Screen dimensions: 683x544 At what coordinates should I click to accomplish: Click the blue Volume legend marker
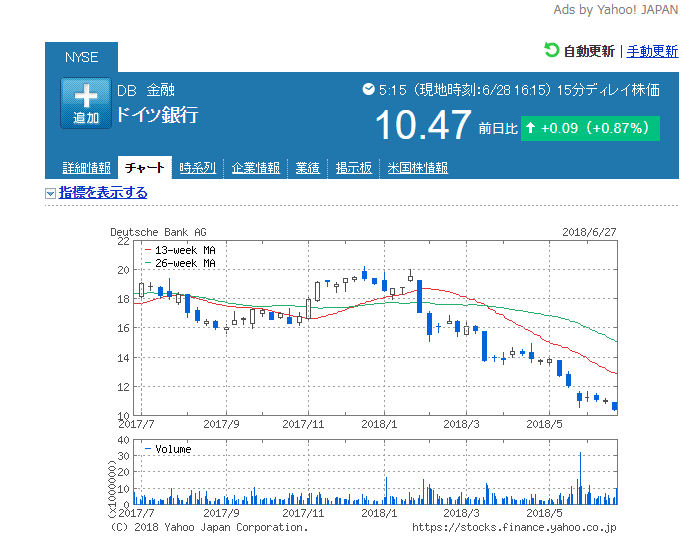click(147, 450)
